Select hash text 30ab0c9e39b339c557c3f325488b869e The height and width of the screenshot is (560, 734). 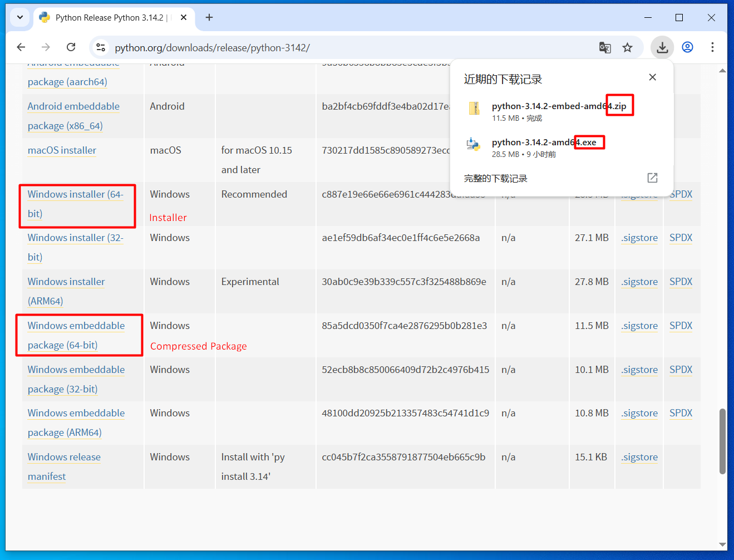[404, 282]
